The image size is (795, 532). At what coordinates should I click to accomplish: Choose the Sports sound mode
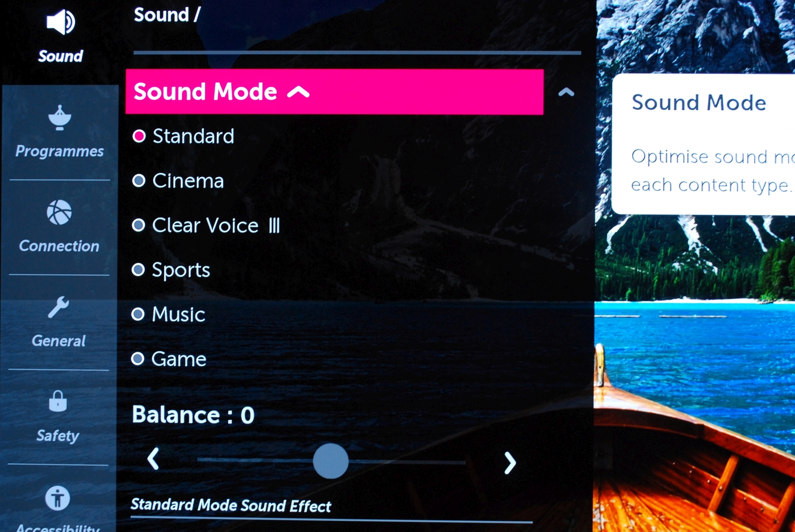tap(171, 270)
